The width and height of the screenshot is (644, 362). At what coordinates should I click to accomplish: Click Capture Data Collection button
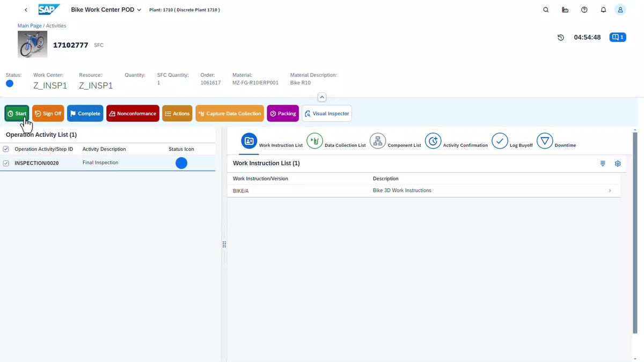[x=230, y=113]
